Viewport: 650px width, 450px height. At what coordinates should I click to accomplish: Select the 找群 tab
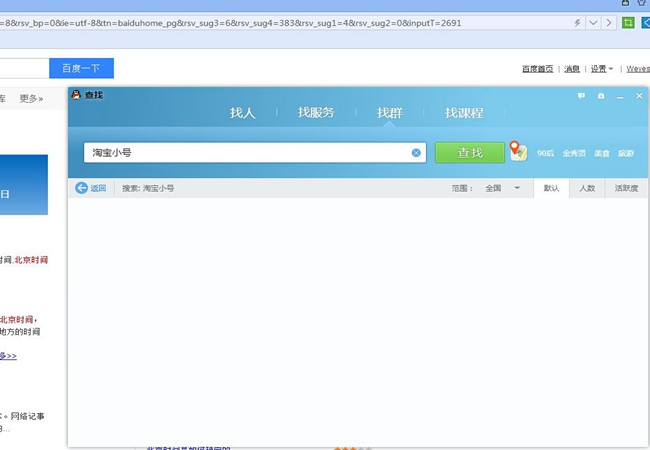[389, 113]
